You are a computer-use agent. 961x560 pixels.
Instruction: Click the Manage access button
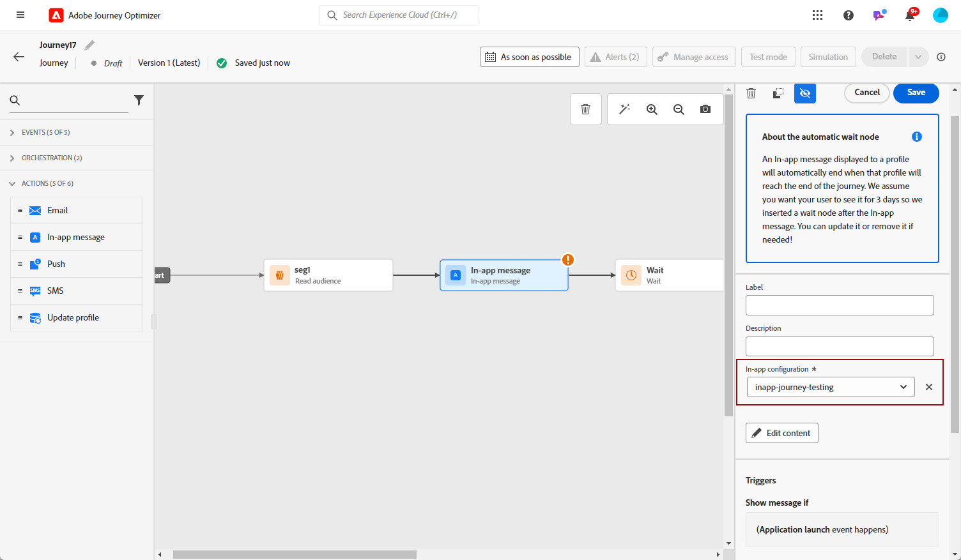tap(694, 57)
